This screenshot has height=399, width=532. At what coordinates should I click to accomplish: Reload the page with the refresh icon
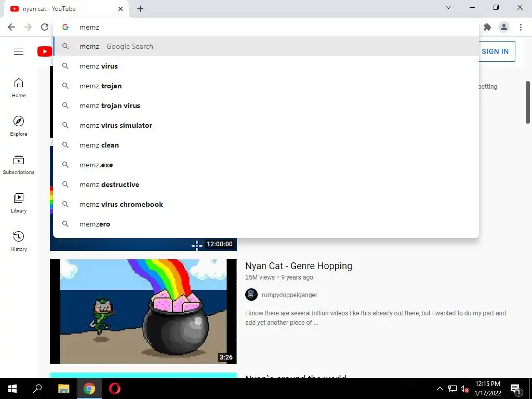45,27
